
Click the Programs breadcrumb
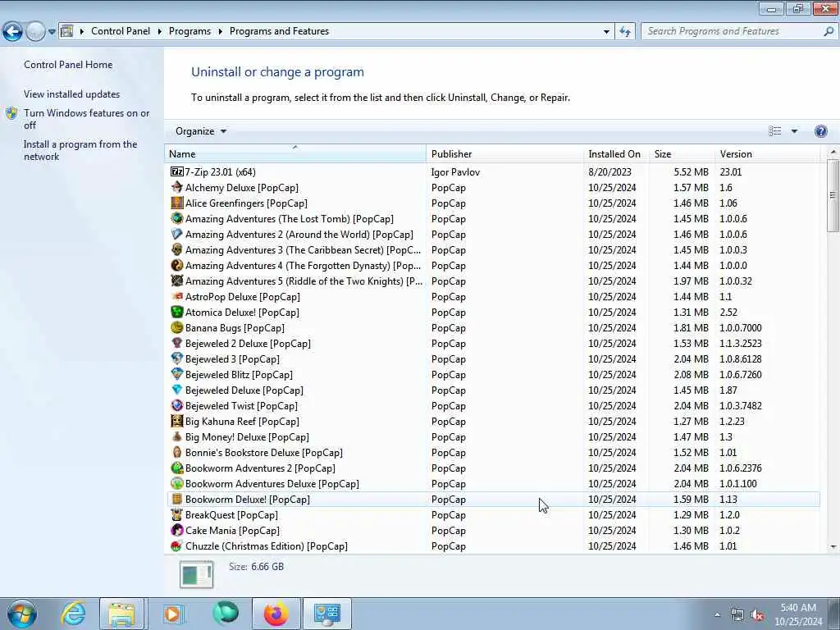click(x=189, y=31)
